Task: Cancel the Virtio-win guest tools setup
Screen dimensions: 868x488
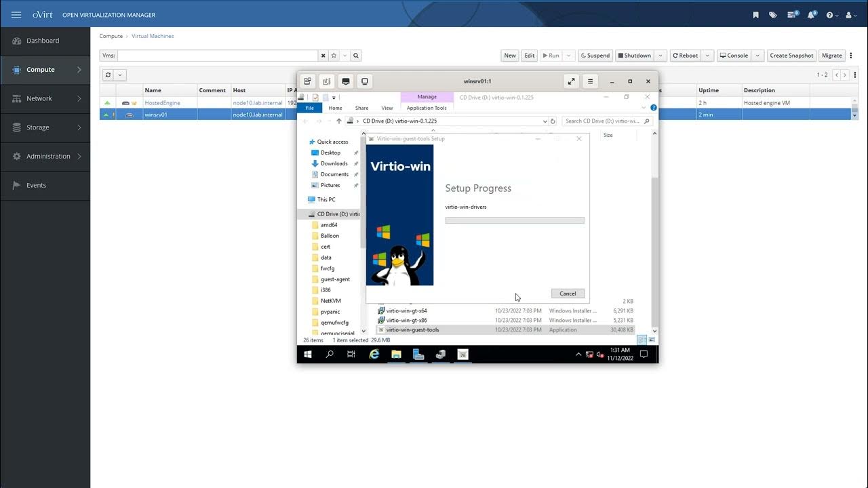Action: click(568, 293)
